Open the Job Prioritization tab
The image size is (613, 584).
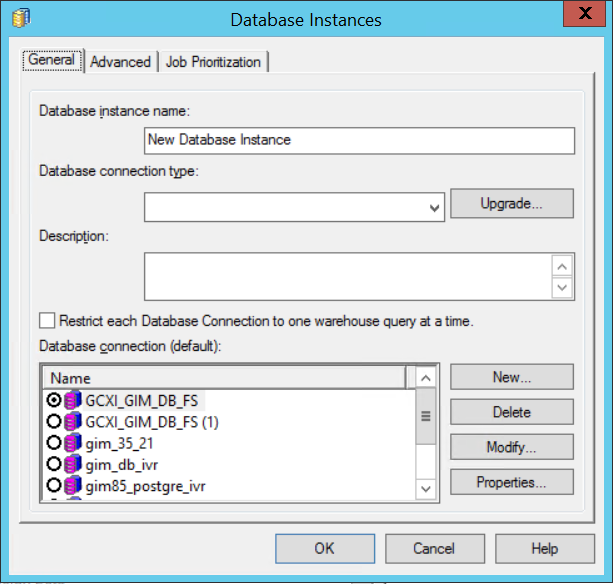click(x=213, y=62)
